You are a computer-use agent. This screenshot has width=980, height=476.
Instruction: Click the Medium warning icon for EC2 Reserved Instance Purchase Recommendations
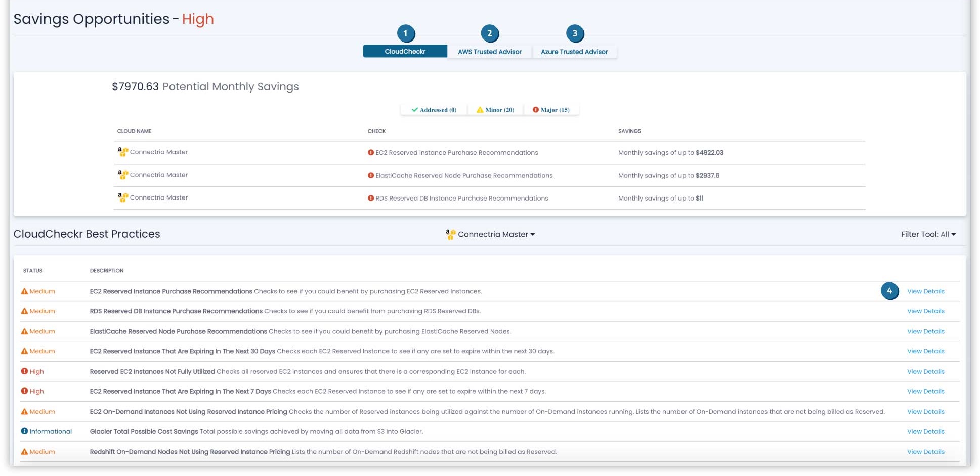click(24, 291)
